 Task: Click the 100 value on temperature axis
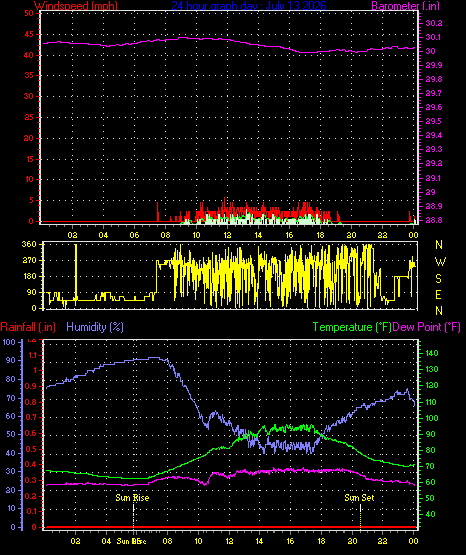coord(431,418)
